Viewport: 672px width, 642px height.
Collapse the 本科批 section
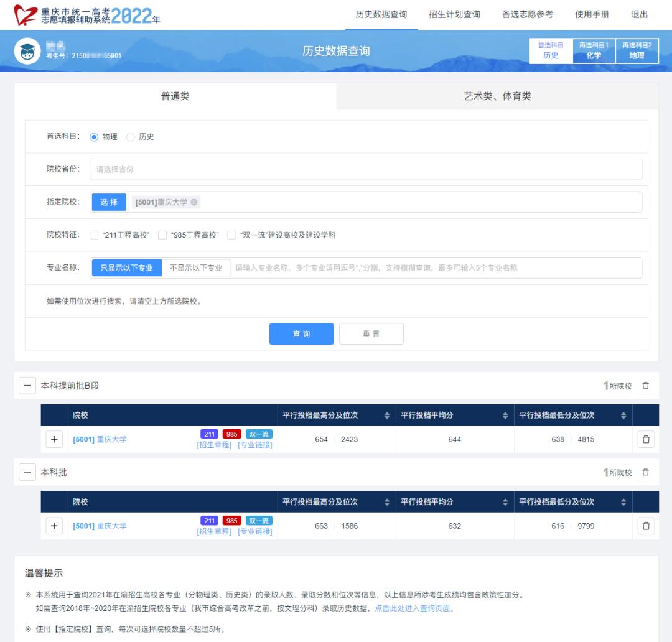click(27, 472)
